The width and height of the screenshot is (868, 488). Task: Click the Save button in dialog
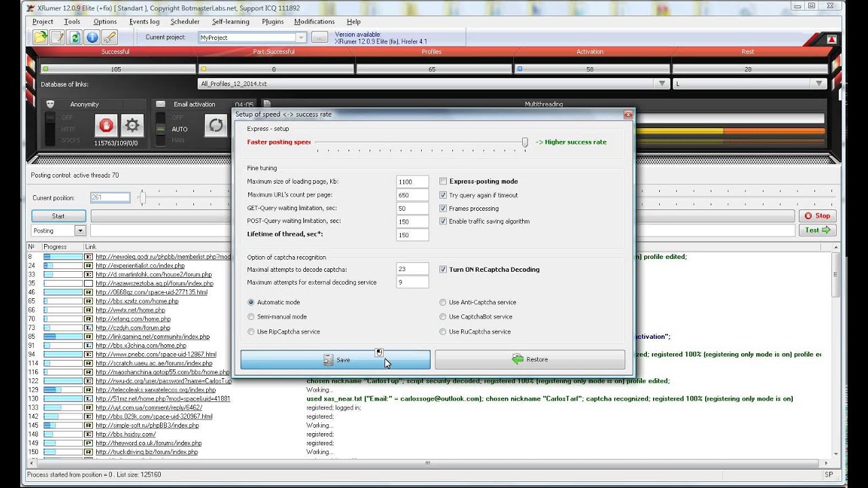pyautogui.click(x=335, y=359)
